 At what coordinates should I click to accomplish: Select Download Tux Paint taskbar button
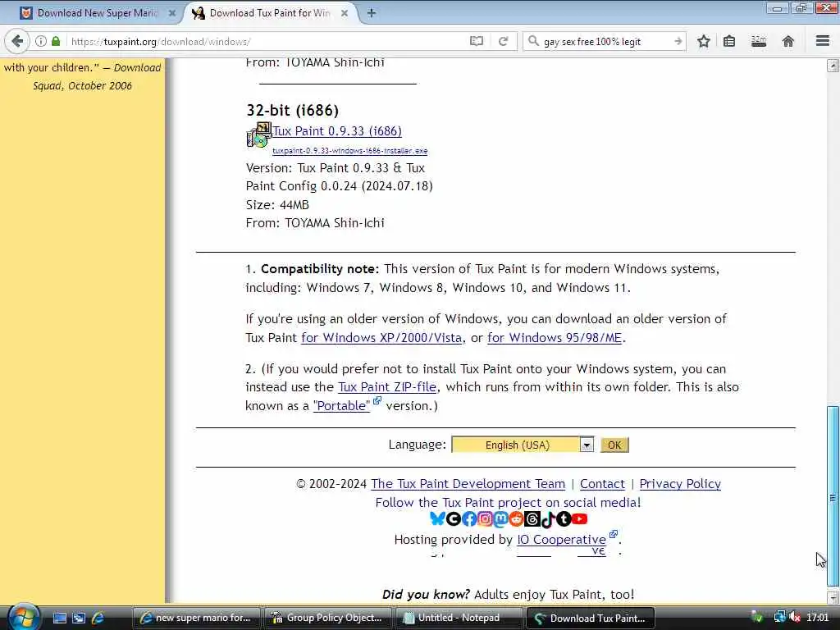tap(591, 618)
